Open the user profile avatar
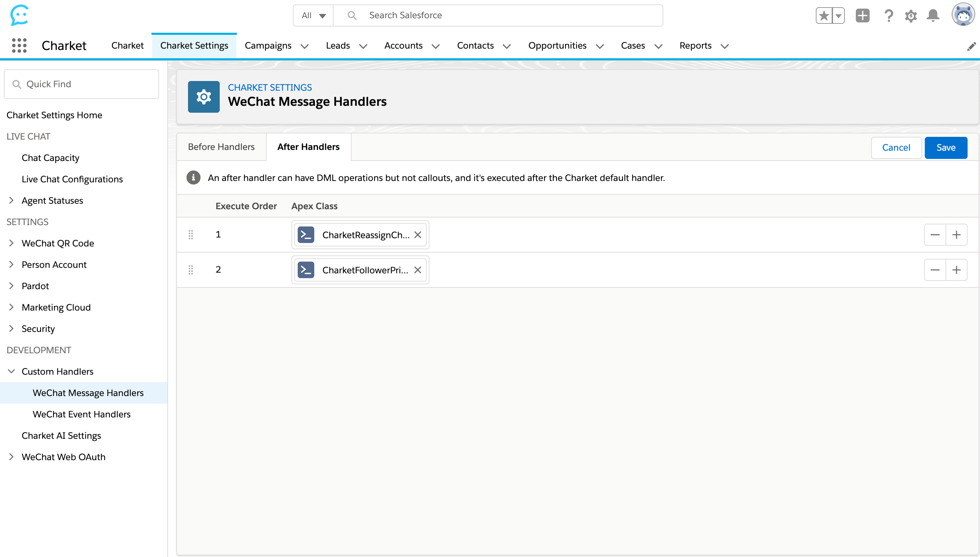This screenshot has height=557, width=980. [963, 14]
